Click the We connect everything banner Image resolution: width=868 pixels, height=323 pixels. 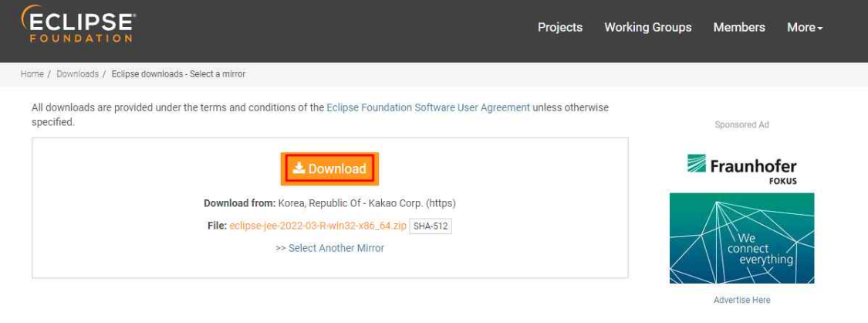coord(741,238)
